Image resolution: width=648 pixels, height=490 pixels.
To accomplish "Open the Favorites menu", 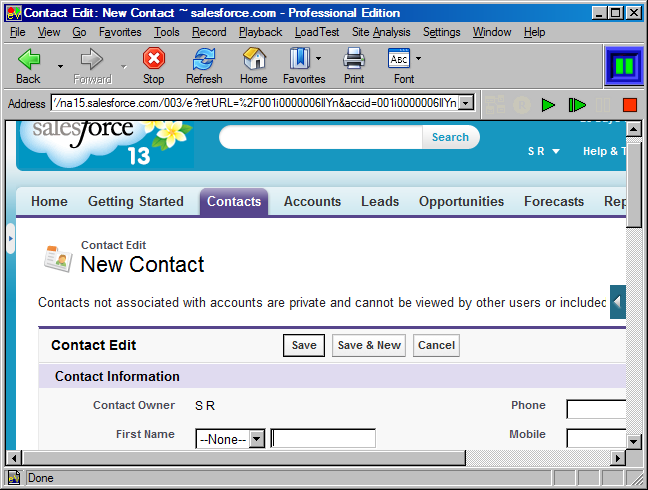I will click(x=120, y=32).
